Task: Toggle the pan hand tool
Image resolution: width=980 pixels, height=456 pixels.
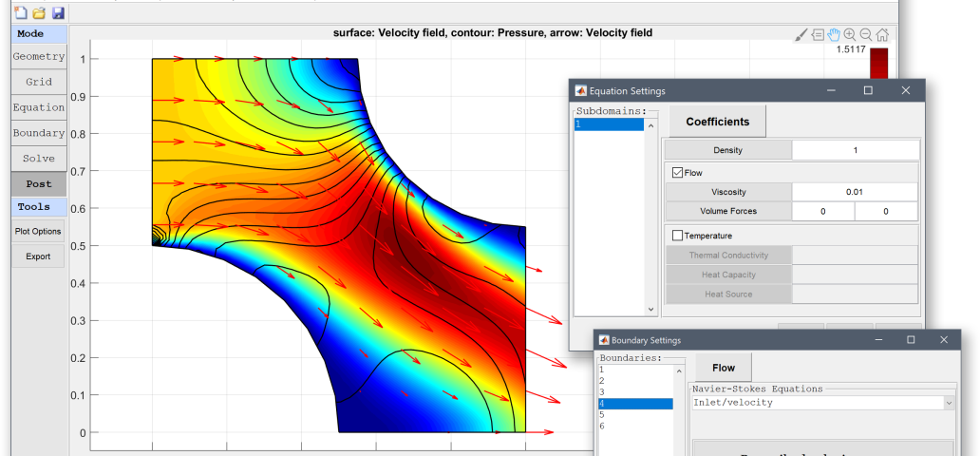Action: 834,35
